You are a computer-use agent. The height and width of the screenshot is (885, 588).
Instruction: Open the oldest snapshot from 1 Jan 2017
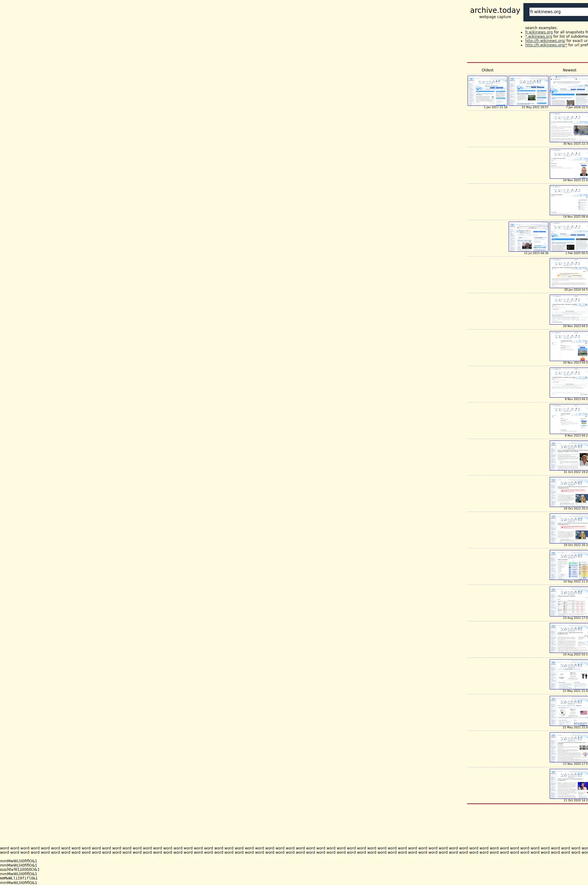pos(487,91)
